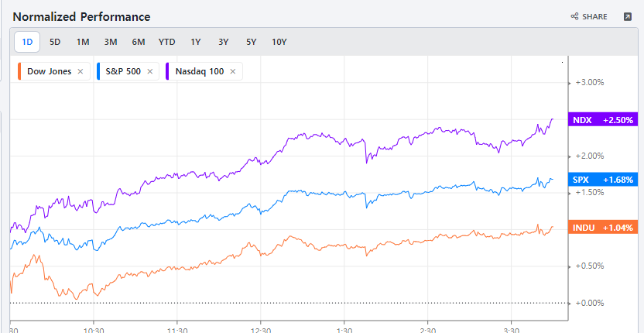Click the S&P 500 legend chip name
Viewport: 644px width, 333px height.
coord(122,71)
